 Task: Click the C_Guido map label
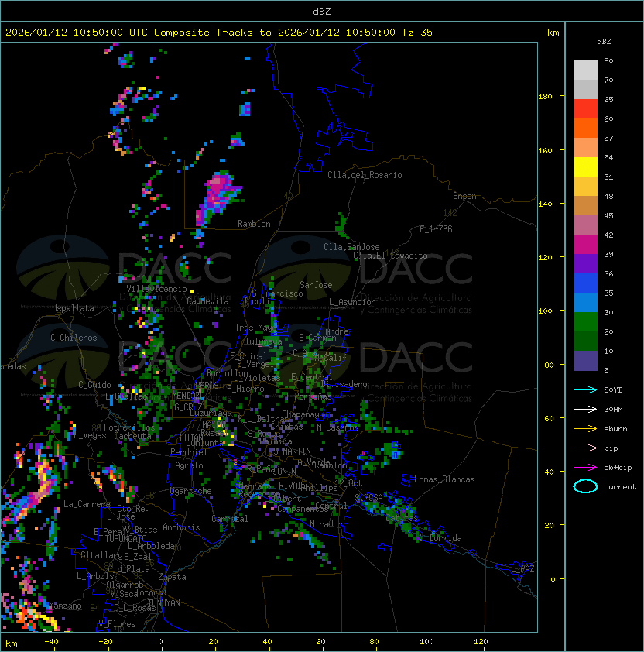pos(94,385)
